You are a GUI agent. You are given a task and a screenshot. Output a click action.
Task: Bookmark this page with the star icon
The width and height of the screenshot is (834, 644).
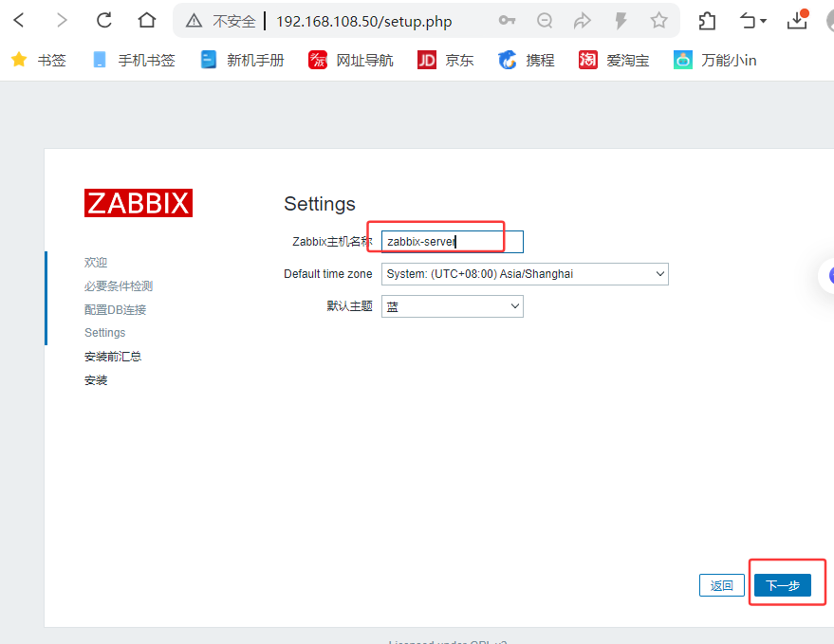pyautogui.click(x=658, y=21)
